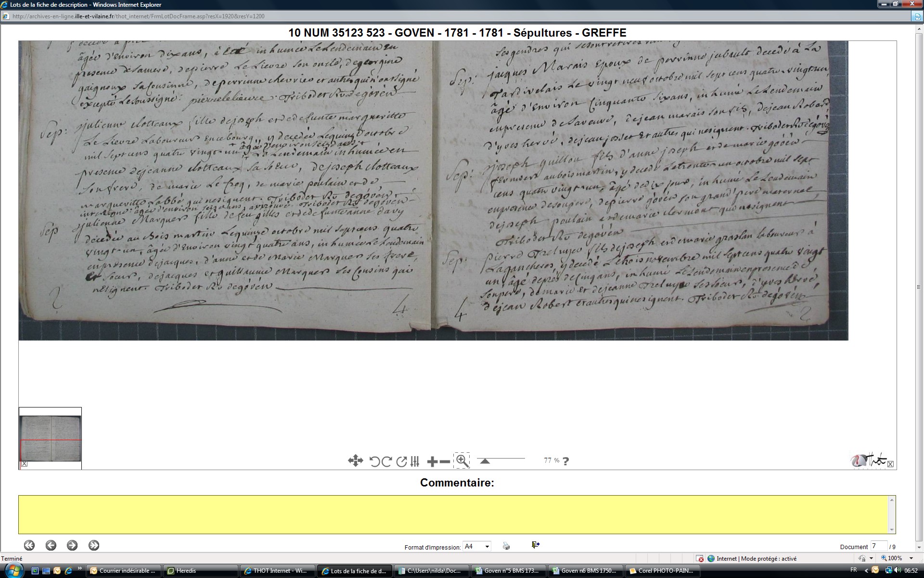
Task: Expand the 100% browser zoom dropdown
Action: click(x=911, y=558)
